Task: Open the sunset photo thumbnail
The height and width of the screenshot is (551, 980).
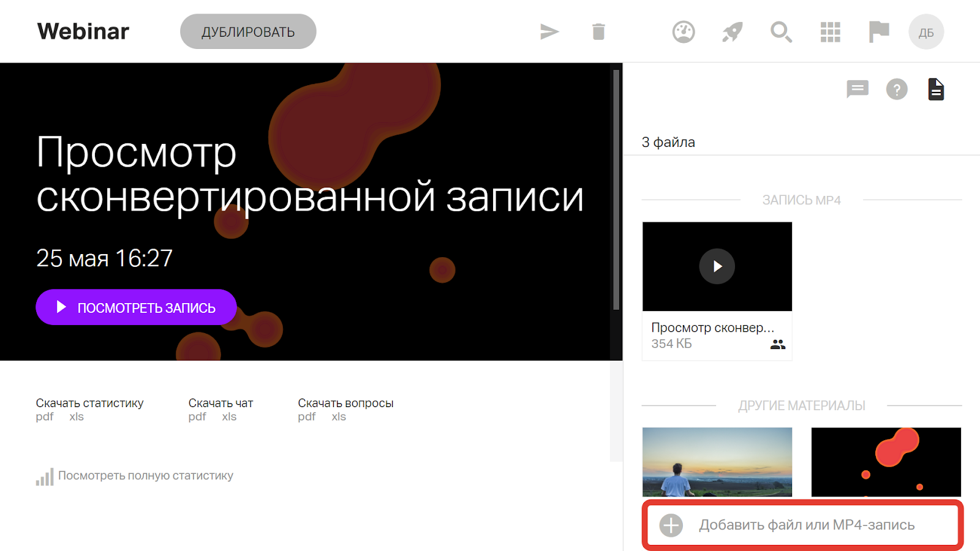Action: tap(717, 462)
